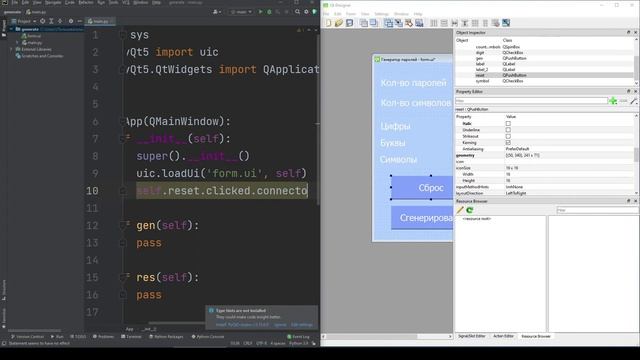Click Qt Designer horizontal scrollbar under the form

point(387,336)
